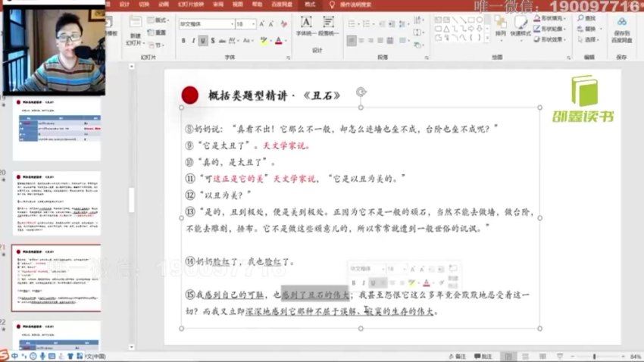Viewport: 644px width, 362px height.
Task: Click the microphone icon in IME bar
Action: pyautogui.click(x=42, y=356)
